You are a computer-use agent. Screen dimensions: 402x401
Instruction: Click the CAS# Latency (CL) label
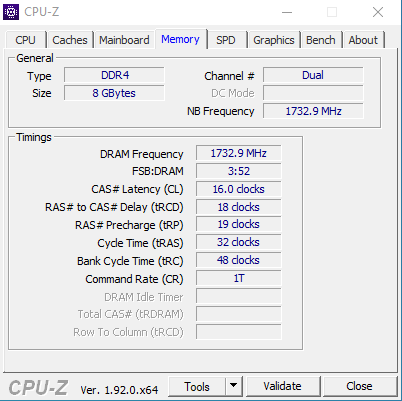tap(137, 189)
